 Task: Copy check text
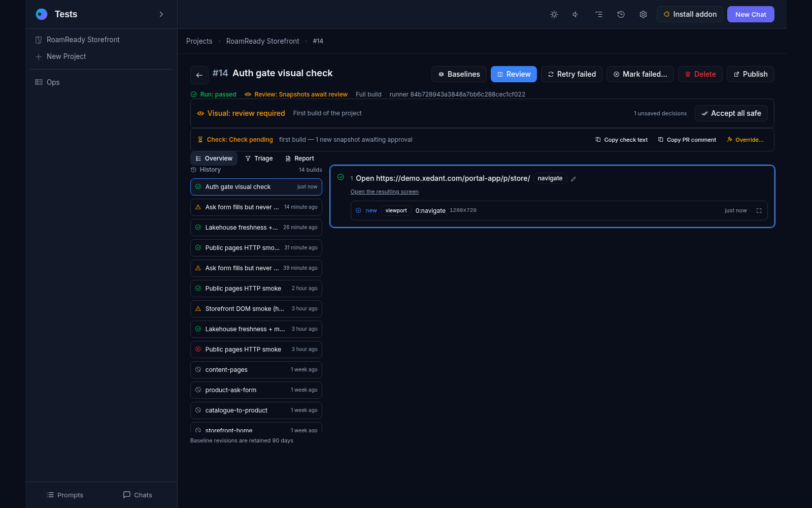point(621,140)
